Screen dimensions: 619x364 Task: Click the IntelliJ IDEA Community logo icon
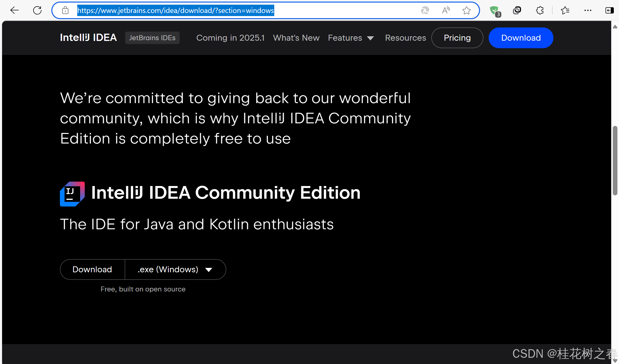tap(72, 194)
